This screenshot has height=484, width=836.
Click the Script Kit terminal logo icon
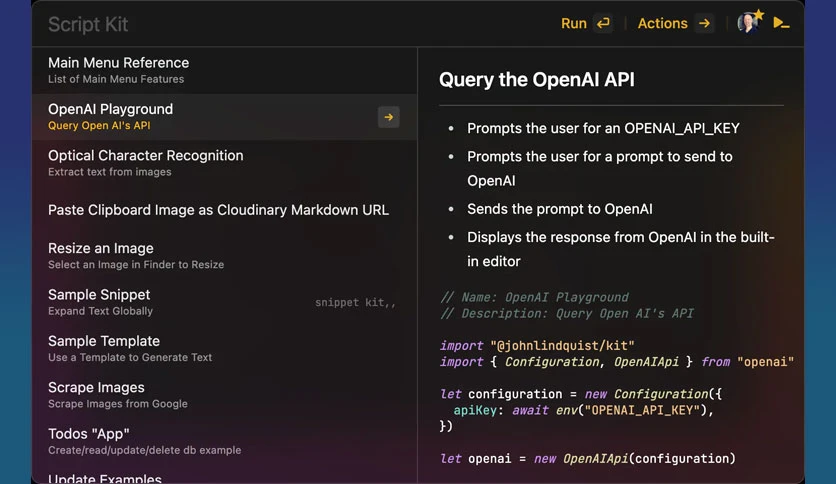[782, 23]
